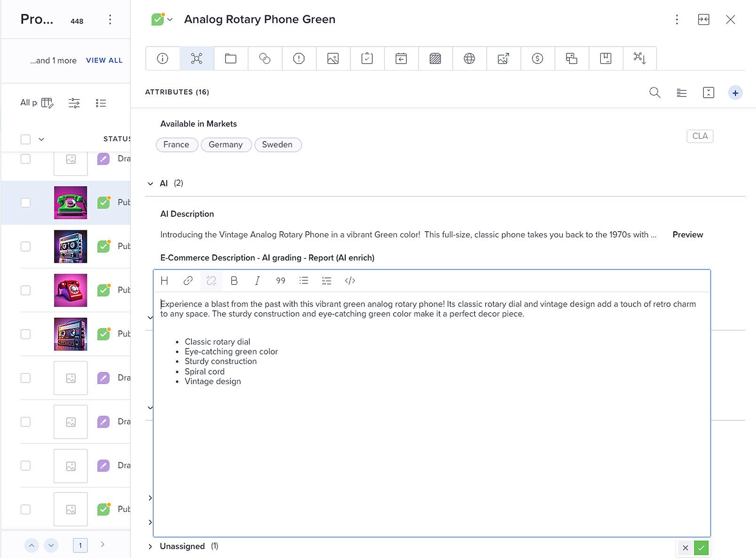Tick the red rotary phone row checkbox
The image size is (756, 558).
tap(26, 290)
